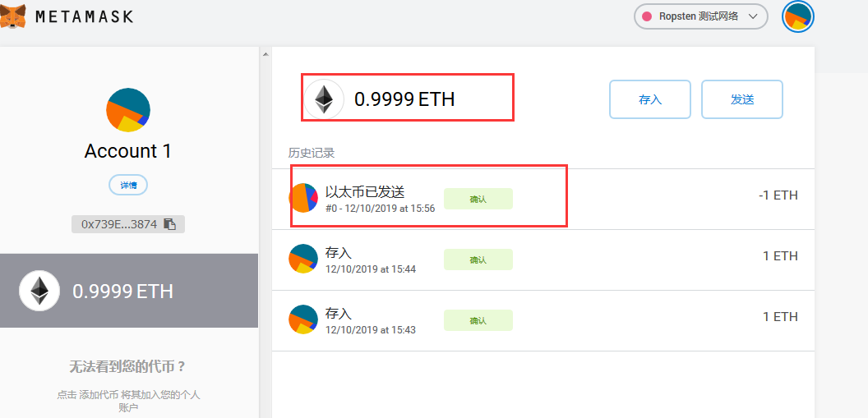868x418 pixels.
Task: Click 确认 status badge on 15:44 deposit
Action: [478, 260]
